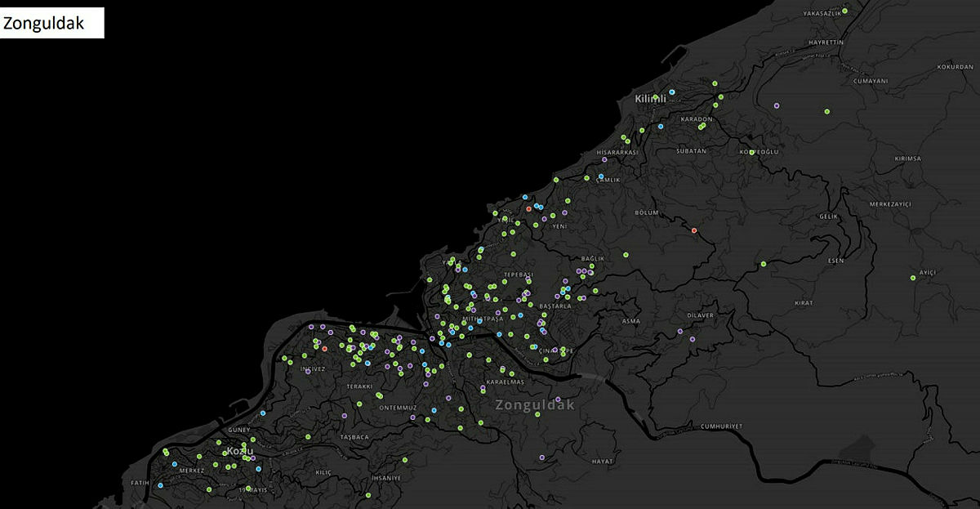Select the Taşbaca neighborhood label
980x509 pixels.
pos(354,437)
